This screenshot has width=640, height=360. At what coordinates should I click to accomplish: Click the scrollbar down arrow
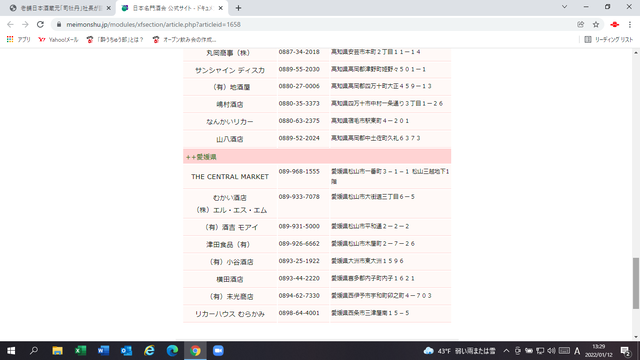pyautogui.click(x=636, y=337)
